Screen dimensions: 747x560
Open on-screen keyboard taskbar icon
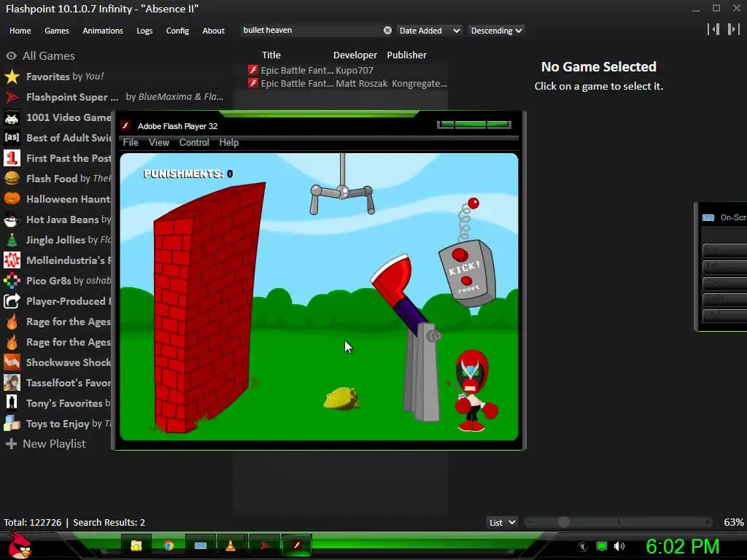(201, 545)
